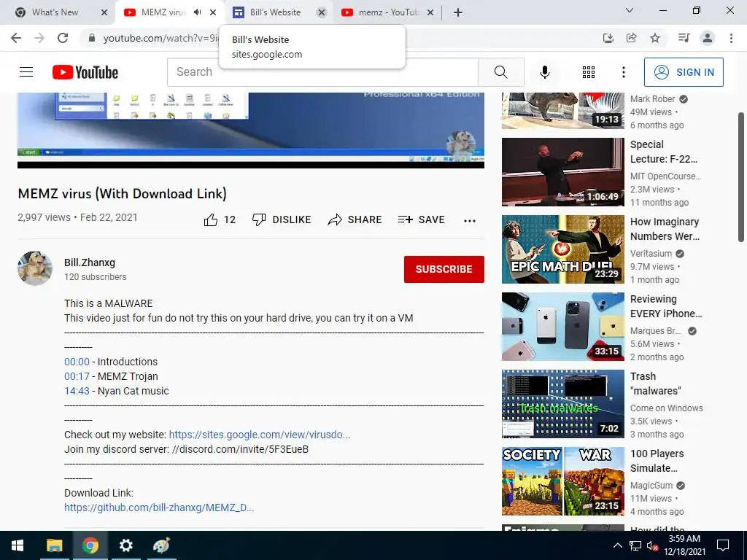
Task: Click the page vertical scrollbar
Action: (x=741, y=178)
